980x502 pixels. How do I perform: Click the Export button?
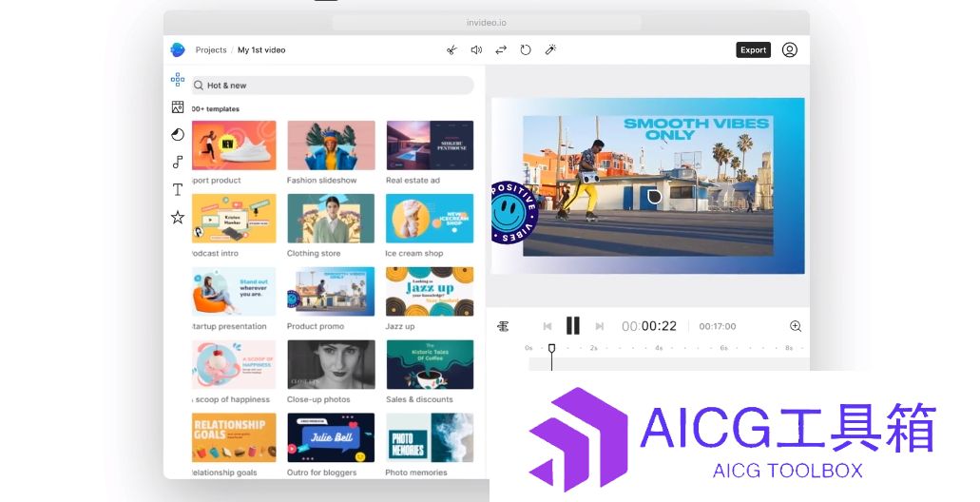[x=753, y=50]
